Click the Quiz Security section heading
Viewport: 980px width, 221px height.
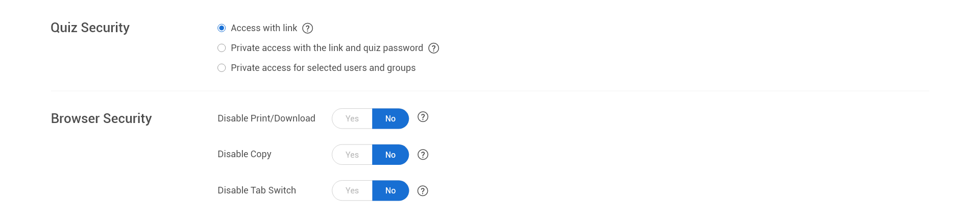pyautogui.click(x=90, y=28)
